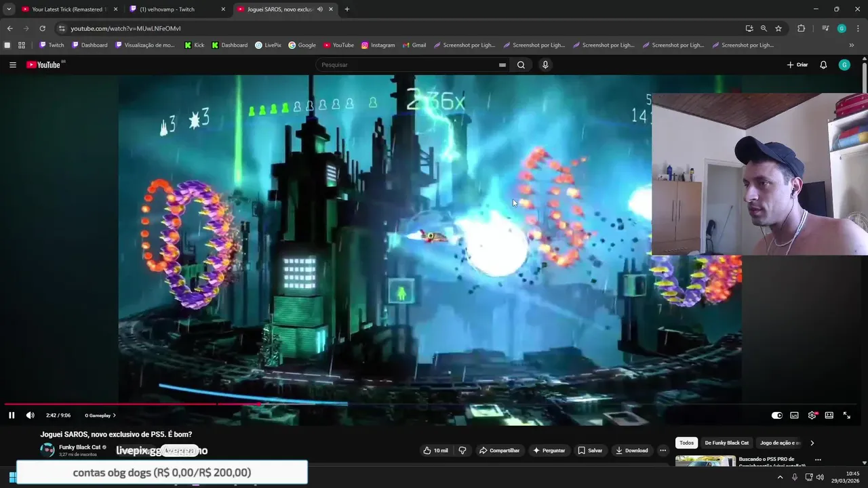Viewport: 868px width, 488px height.
Task: Open taskbar volume control
Action: [x=820, y=477]
